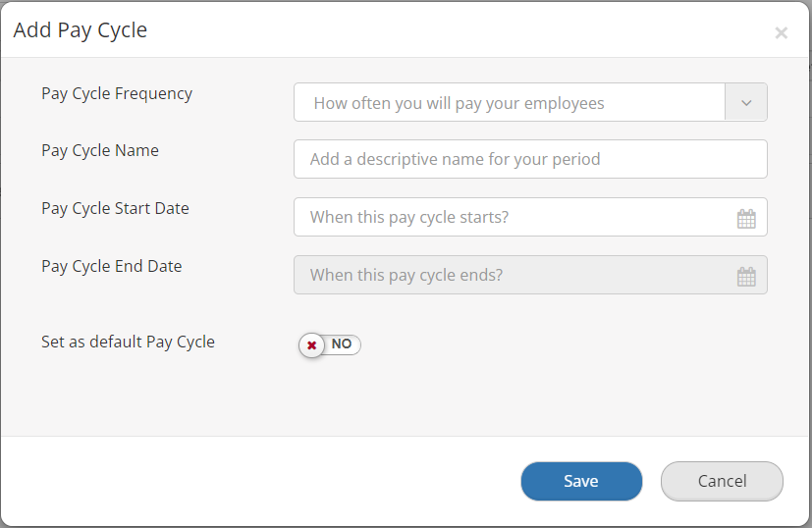Click the empty footer area left of Save
Screen dimensions: 812x528
pos(255,481)
